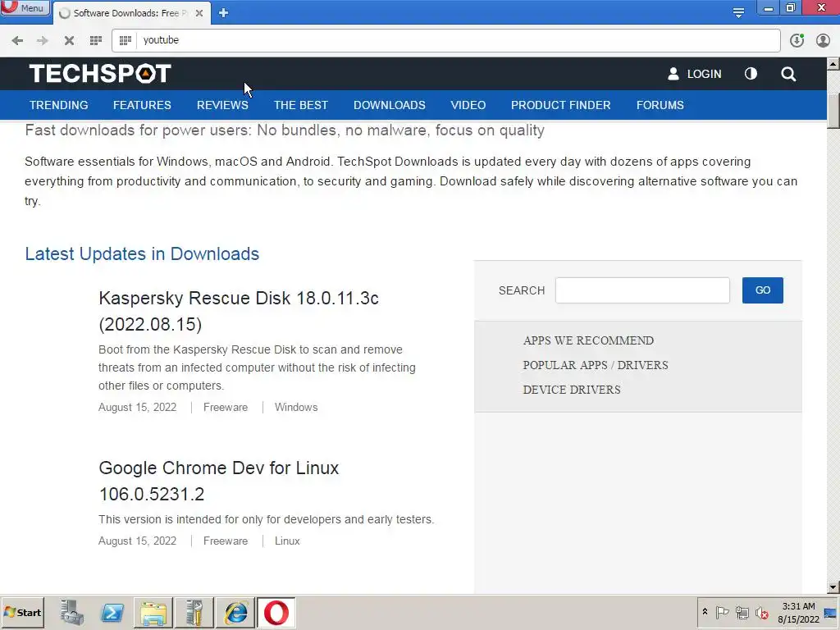Open the LOGIN link
This screenshot has width=840, height=630.
coord(694,74)
